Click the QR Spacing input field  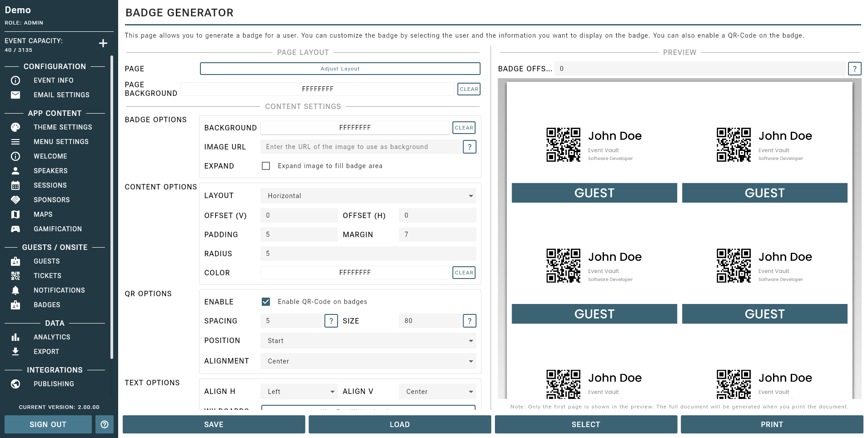pyautogui.click(x=291, y=321)
